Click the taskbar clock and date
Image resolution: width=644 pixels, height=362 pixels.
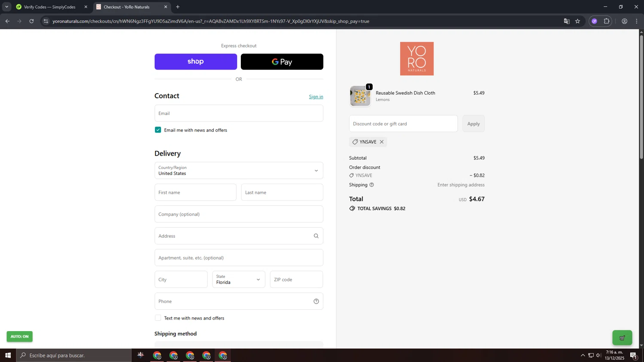coord(615,355)
